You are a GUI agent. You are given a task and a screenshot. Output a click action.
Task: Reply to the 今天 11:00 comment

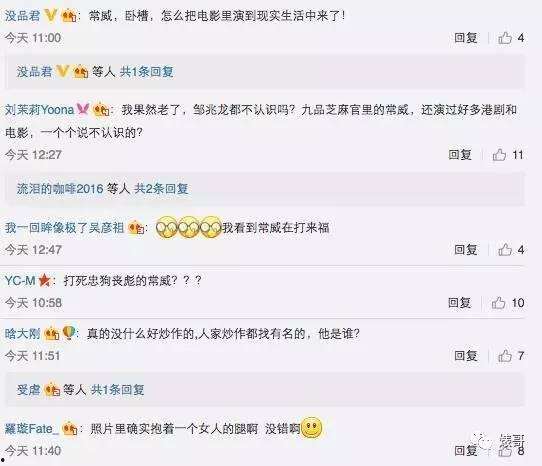[x=466, y=38]
